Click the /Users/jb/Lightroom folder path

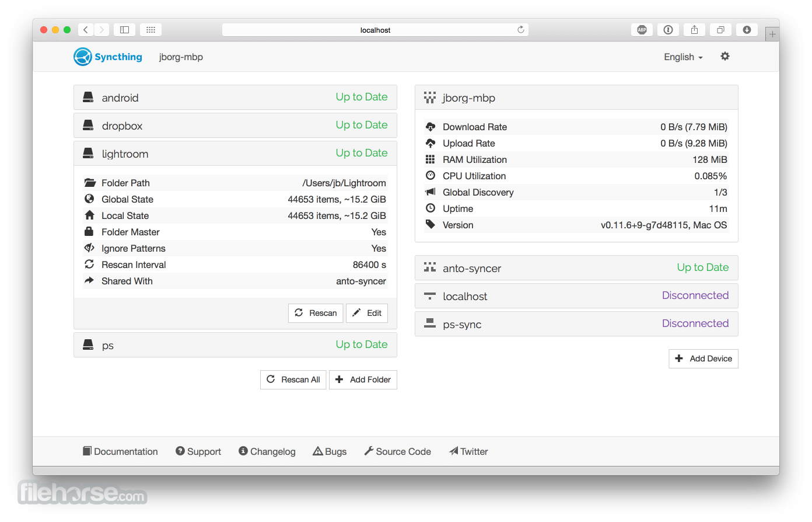(x=344, y=183)
